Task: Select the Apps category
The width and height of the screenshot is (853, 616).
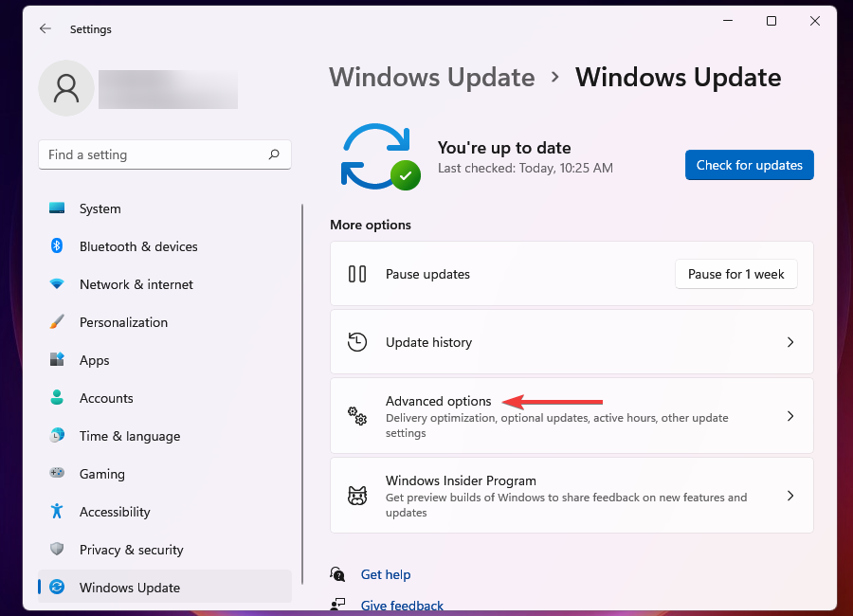Action: tap(165, 360)
